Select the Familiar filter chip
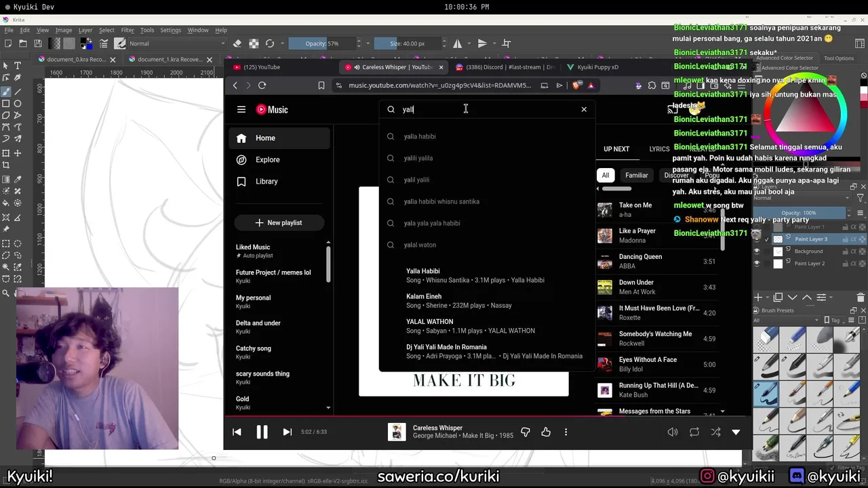Viewport: 868px width, 488px height. pyautogui.click(x=636, y=175)
